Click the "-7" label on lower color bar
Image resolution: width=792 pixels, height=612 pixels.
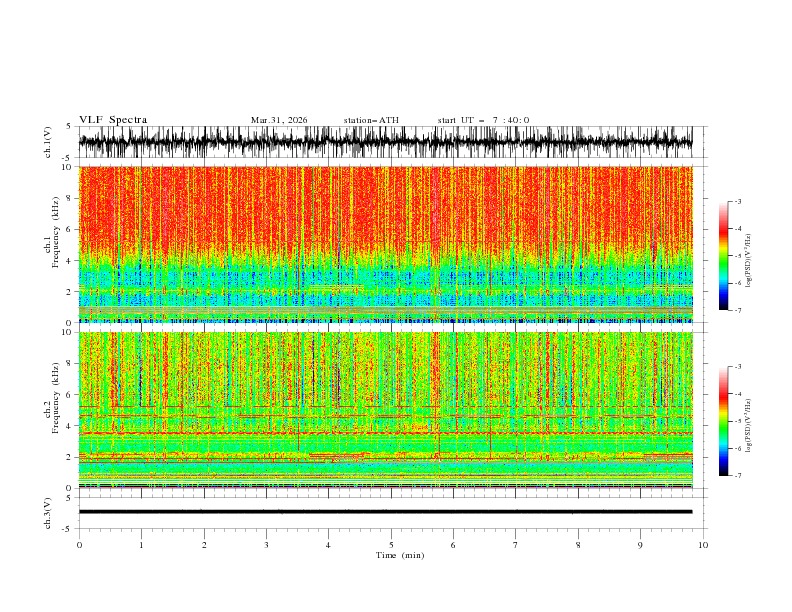(737, 476)
